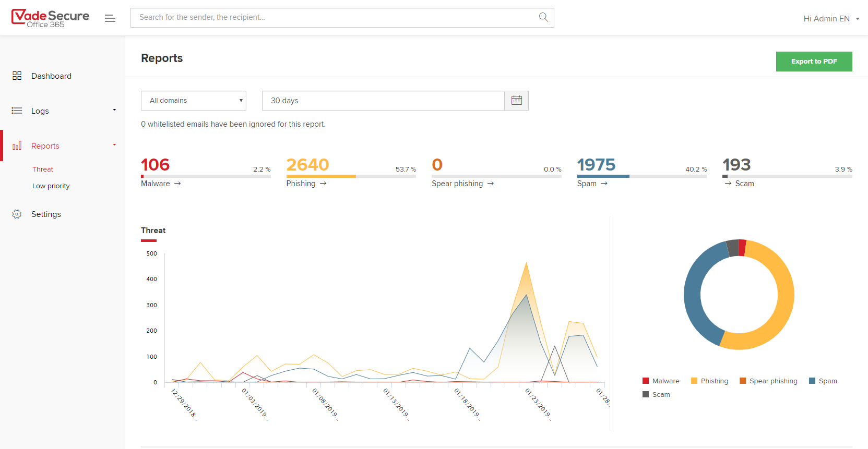
Task: Select Threat under Reports
Action: click(43, 169)
